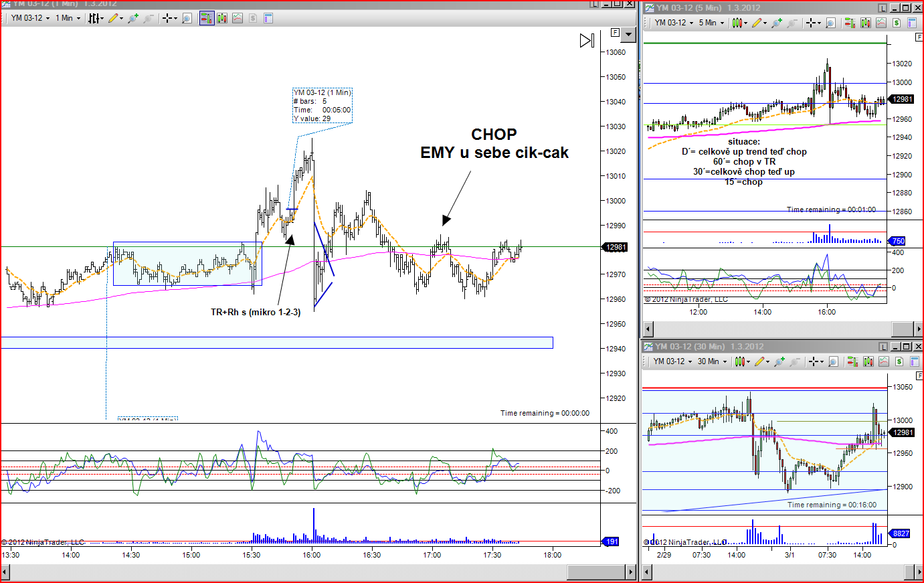
Task: Open Data Series candles icon in 1 Min chart
Action: 223,18
